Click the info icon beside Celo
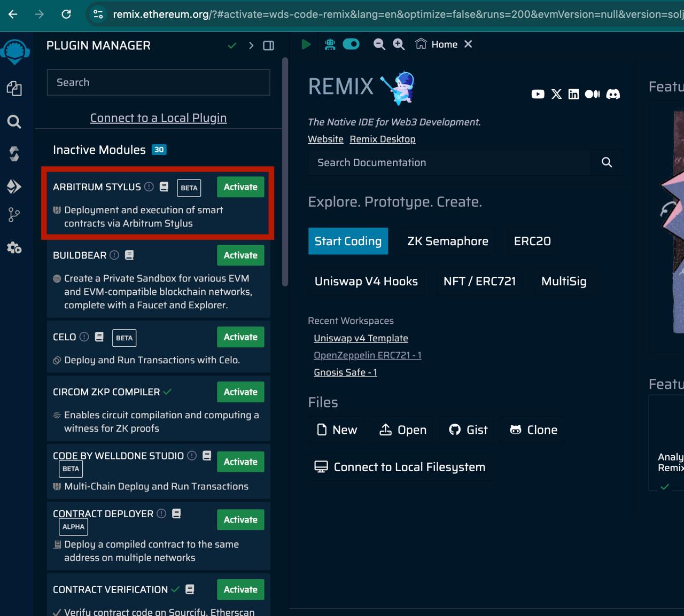 84,337
